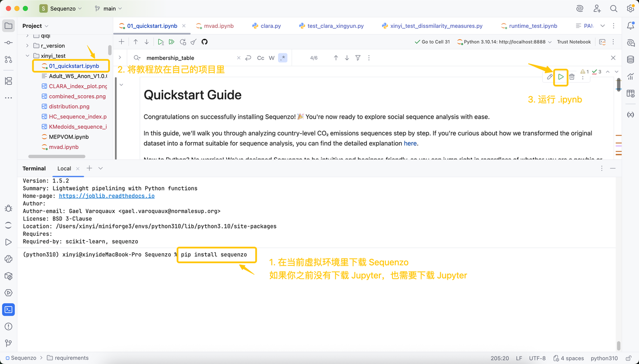Run the current notebook cell

561,77
